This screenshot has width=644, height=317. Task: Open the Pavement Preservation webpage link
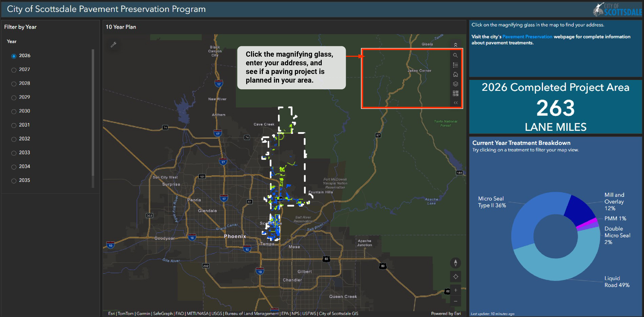tap(527, 37)
